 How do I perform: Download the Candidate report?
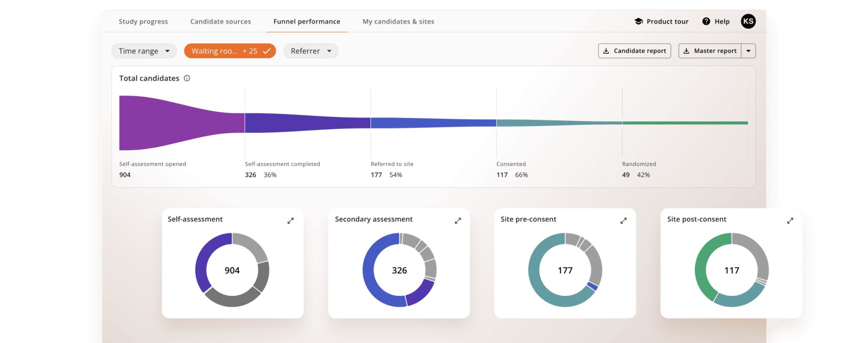(x=634, y=51)
